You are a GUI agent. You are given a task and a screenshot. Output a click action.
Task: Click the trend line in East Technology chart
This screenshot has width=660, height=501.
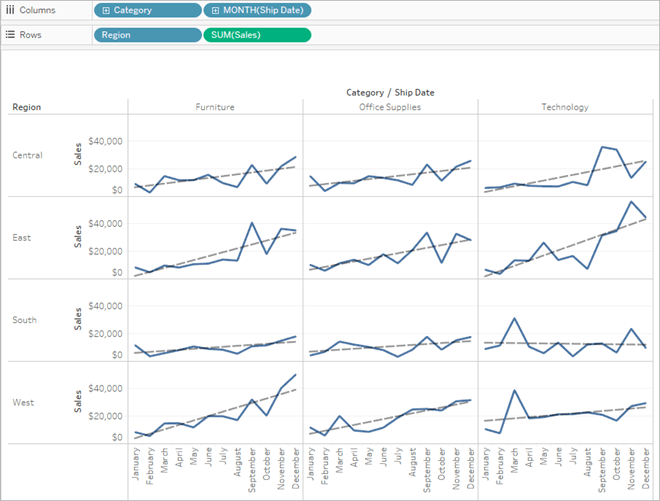[565, 247]
